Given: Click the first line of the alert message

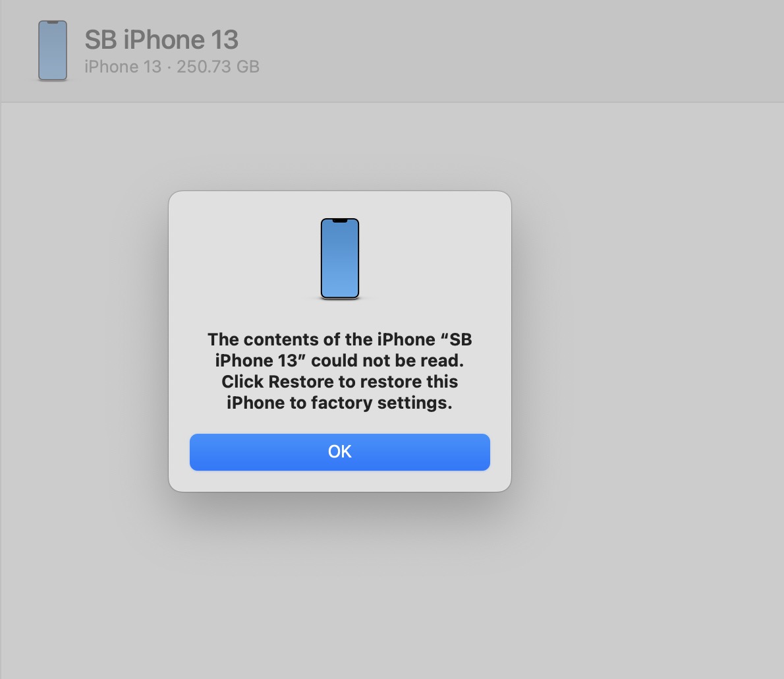Looking at the screenshot, I should (x=339, y=339).
